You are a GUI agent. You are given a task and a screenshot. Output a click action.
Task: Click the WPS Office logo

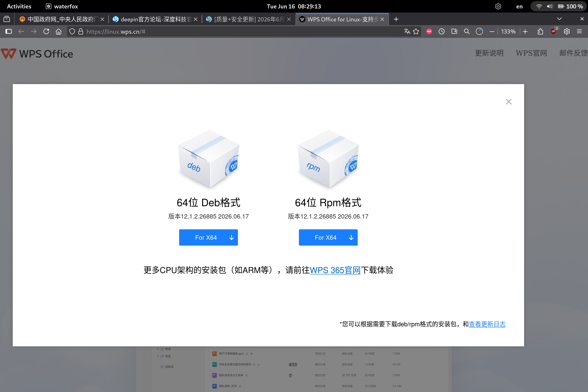pos(37,54)
